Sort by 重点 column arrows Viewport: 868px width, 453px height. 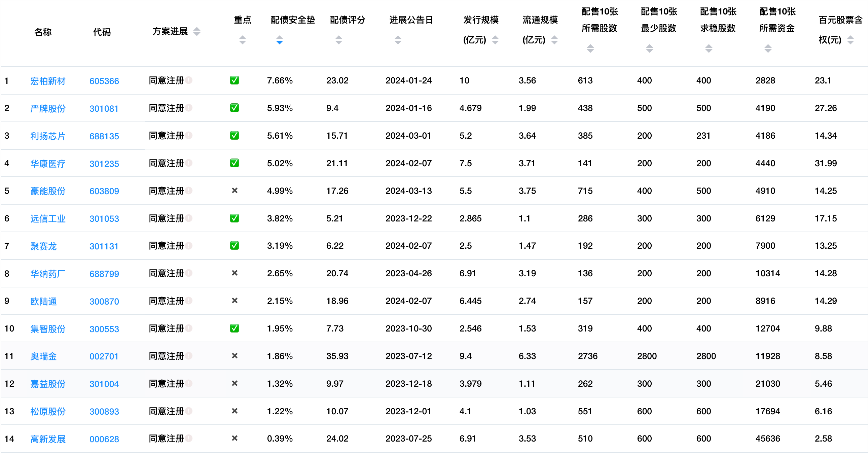(x=242, y=40)
